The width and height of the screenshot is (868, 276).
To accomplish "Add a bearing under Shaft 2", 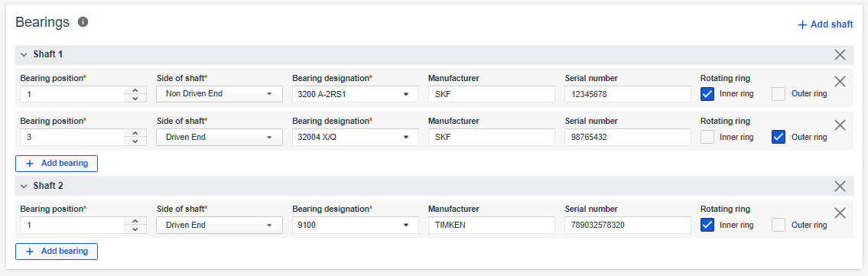I will (57, 251).
